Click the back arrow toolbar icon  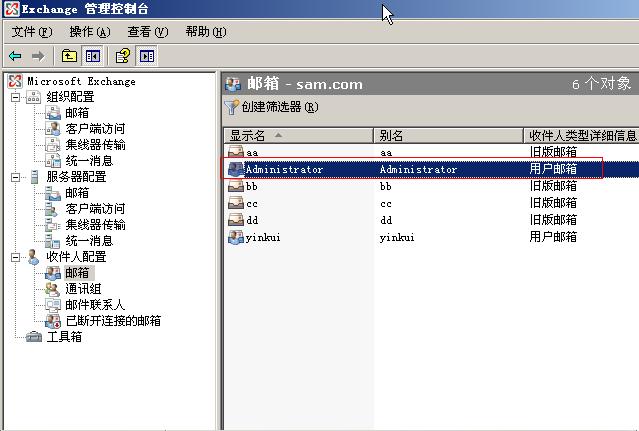pos(15,56)
